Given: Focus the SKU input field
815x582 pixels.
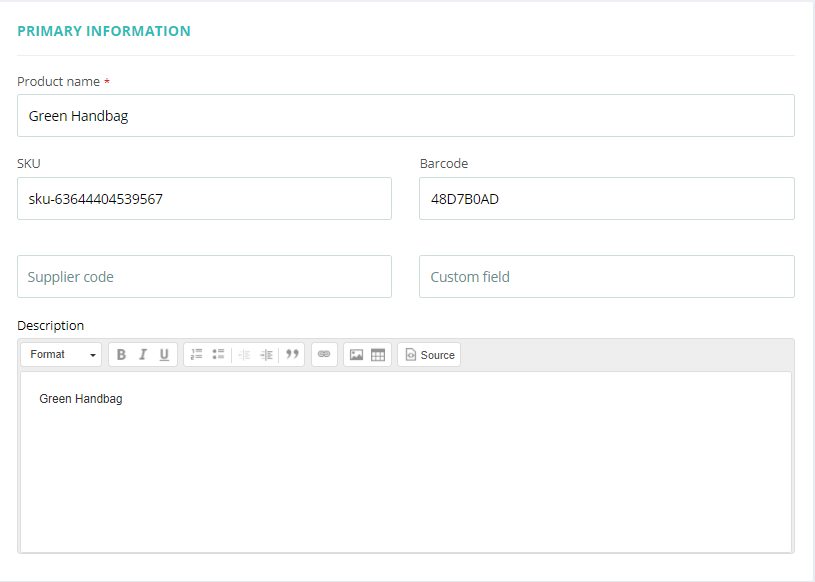Looking at the screenshot, I should tap(204, 199).
